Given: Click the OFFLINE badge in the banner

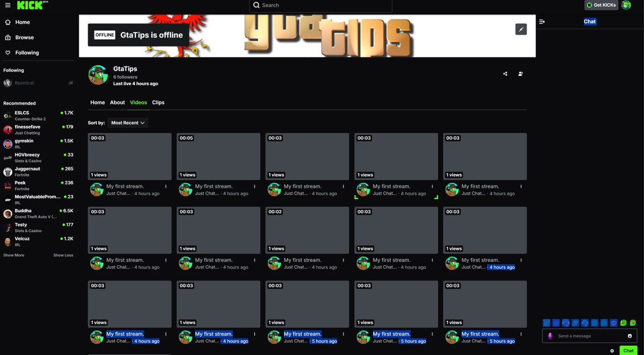Looking at the screenshot, I should (105, 35).
